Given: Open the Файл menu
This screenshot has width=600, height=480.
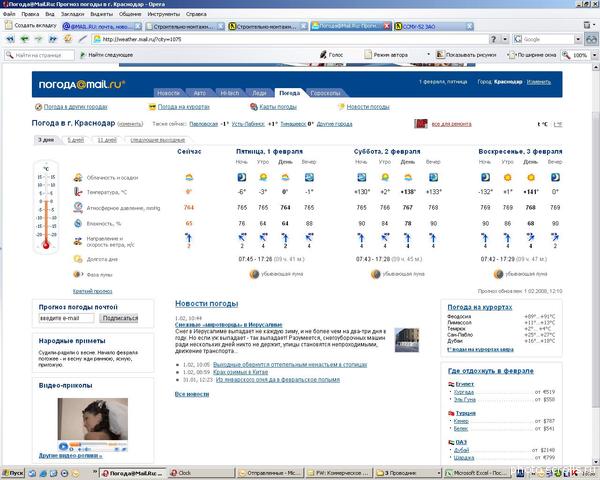Looking at the screenshot, I should (9, 14).
